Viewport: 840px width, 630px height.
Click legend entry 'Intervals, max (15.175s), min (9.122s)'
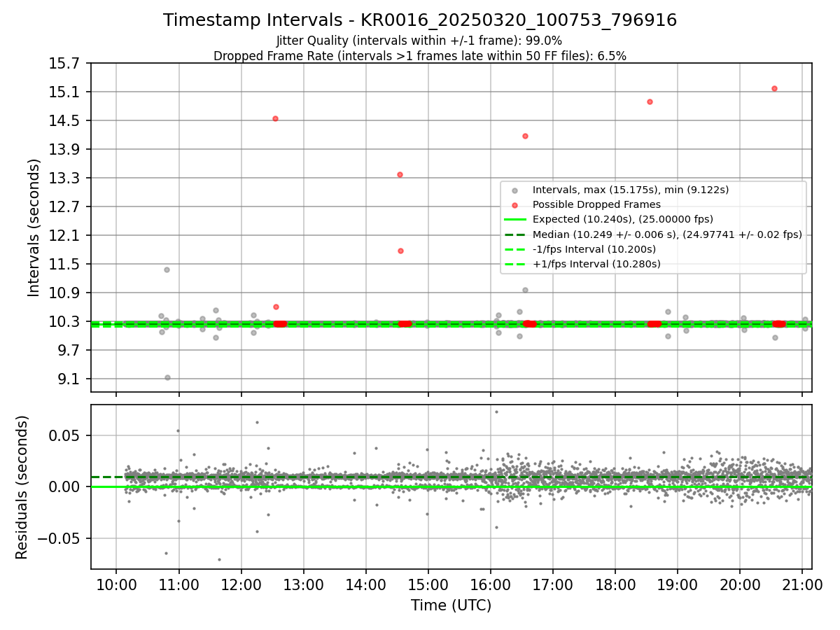631,190
